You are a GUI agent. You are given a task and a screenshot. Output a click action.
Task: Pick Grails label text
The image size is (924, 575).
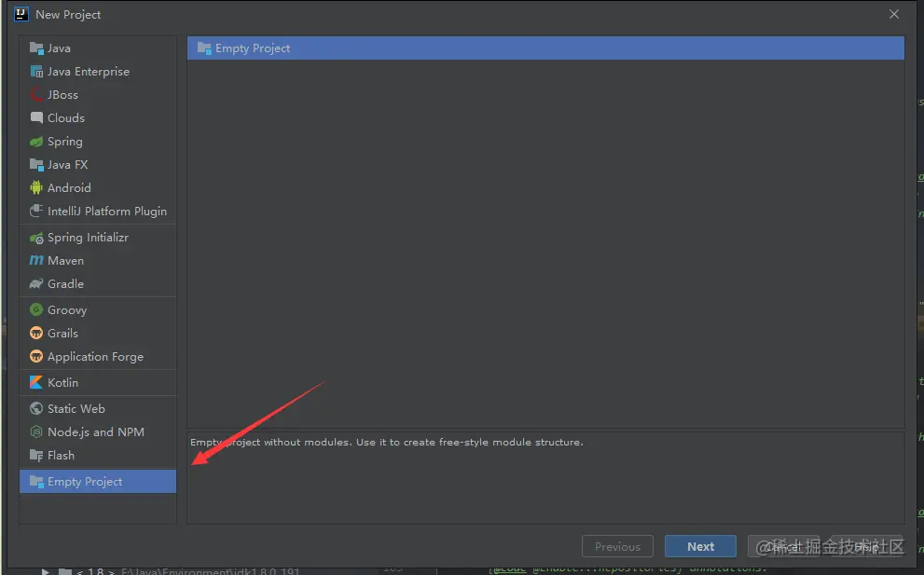pos(63,334)
